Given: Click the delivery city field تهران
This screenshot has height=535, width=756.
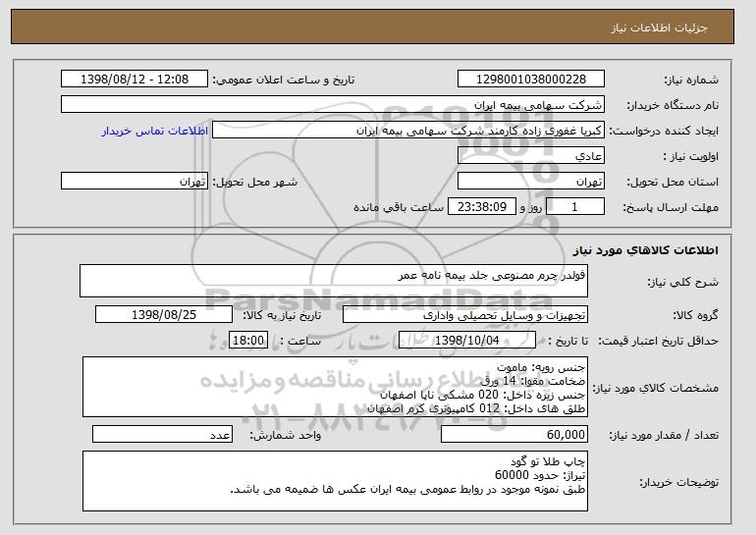Looking at the screenshot, I should tap(135, 182).
